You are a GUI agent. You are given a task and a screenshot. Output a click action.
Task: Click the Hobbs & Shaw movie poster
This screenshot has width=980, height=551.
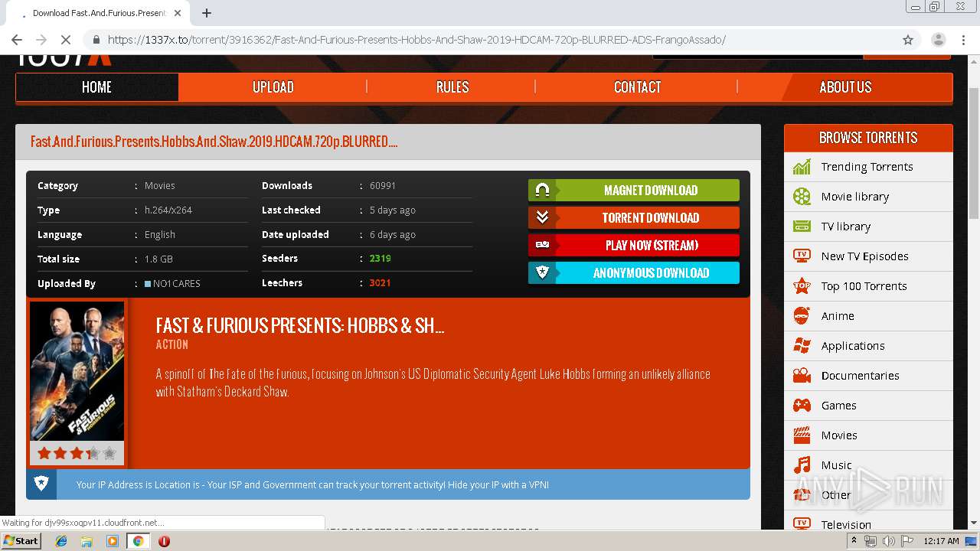tap(77, 371)
